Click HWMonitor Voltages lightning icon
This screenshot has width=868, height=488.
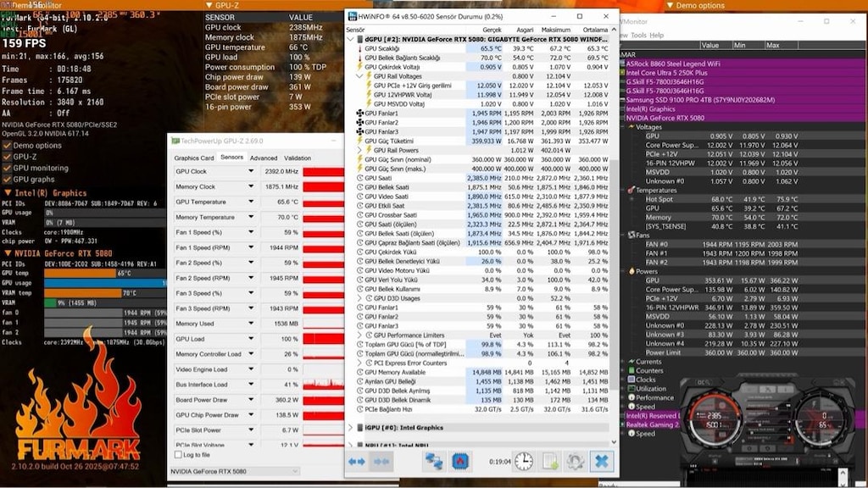click(x=631, y=127)
